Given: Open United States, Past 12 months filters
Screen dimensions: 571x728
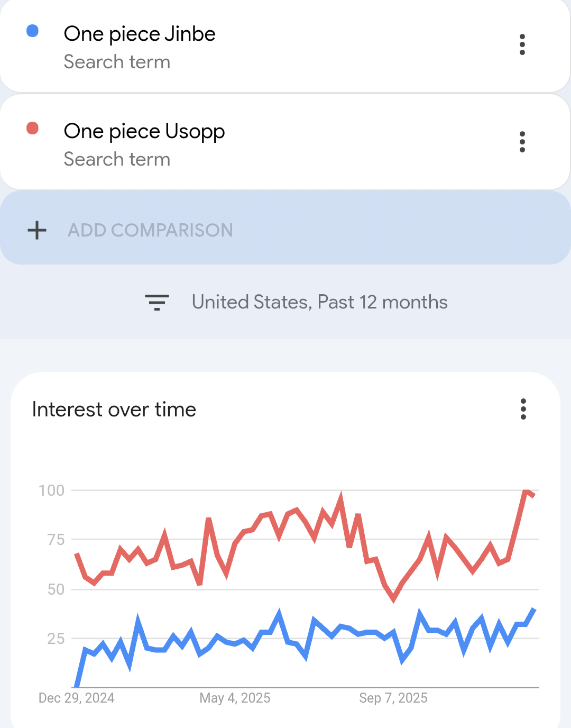Looking at the screenshot, I should pyautogui.click(x=319, y=302).
